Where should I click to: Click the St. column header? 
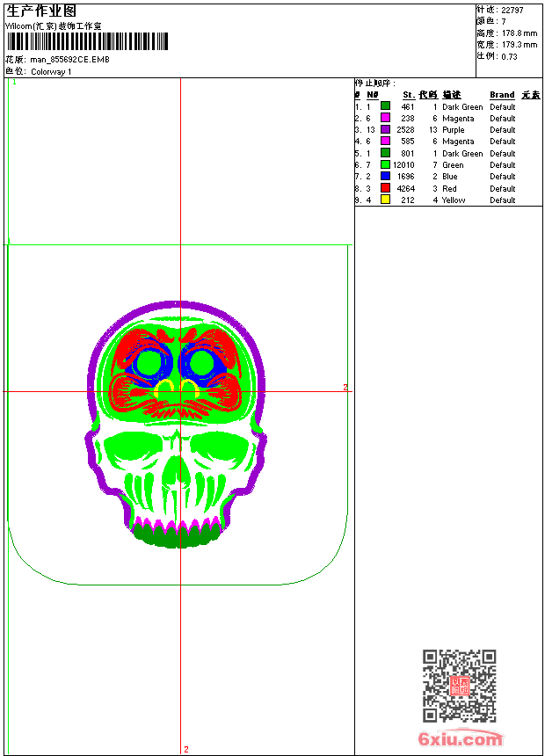click(409, 95)
